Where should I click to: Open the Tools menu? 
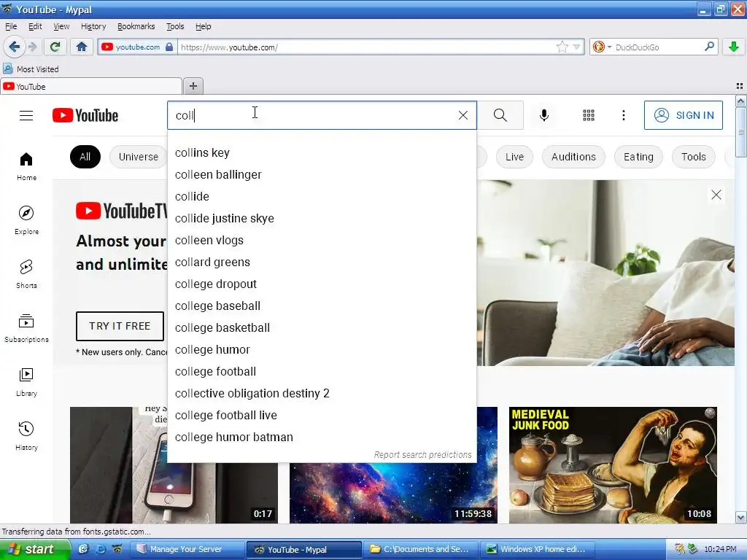click(x=175, y=26)
